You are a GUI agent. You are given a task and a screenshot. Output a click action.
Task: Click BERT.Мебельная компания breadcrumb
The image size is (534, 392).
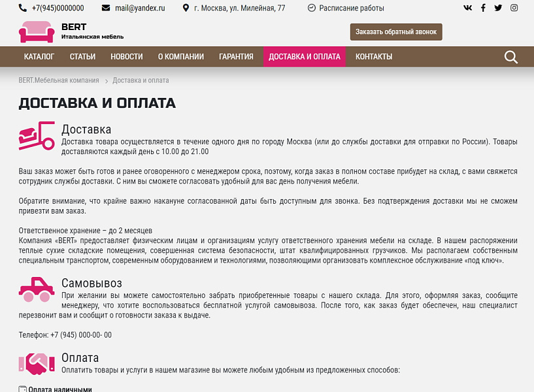click(59, 80)
